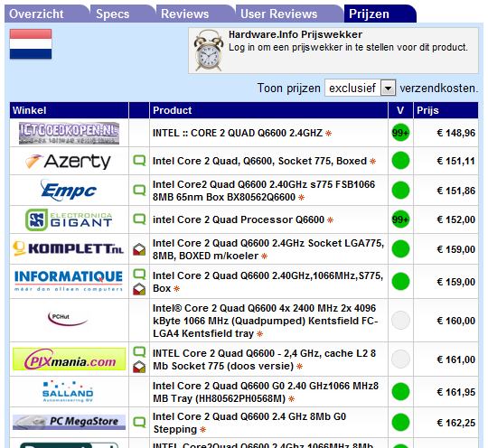488x448 pixels.
Task: Open the Komplett.nl shop logo
Action: click(x=68, y=249)
